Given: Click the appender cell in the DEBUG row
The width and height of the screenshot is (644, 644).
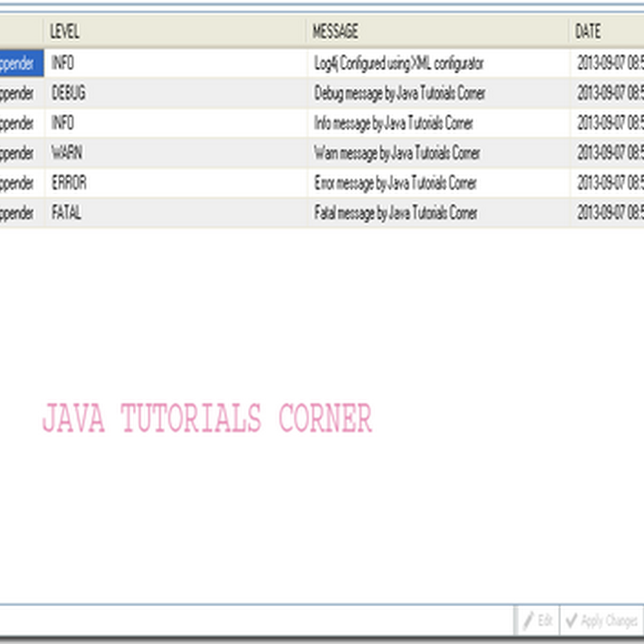Looking at the screenshot, I should pos(22,93).
